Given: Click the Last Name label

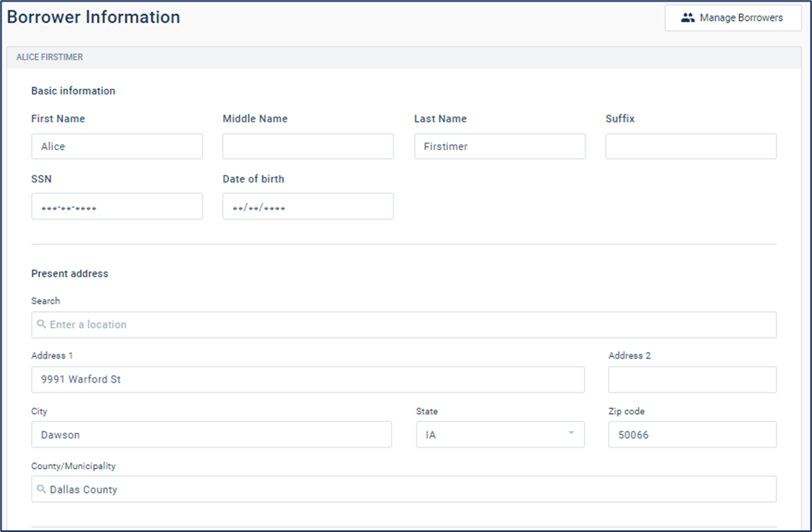Looking at the screenshot, I should click(440, 119).
